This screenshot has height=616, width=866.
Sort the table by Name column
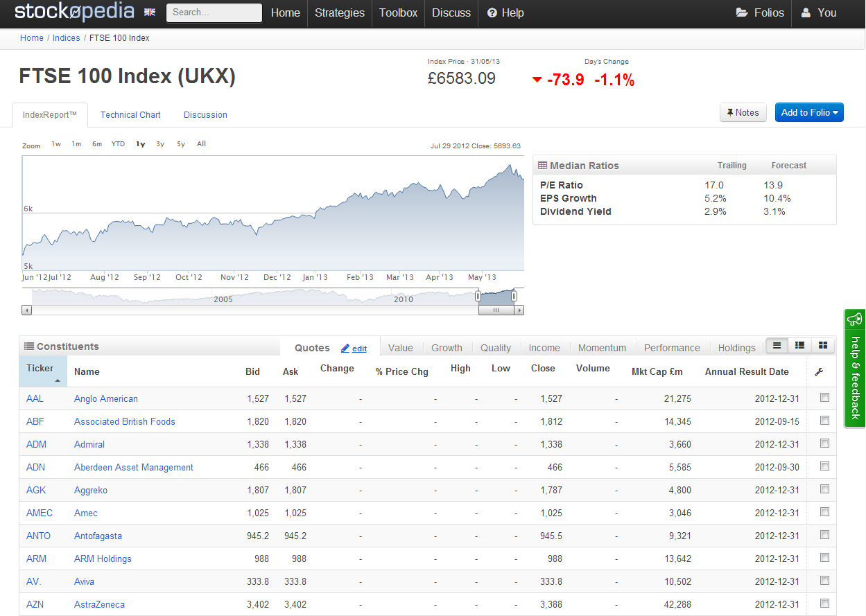(x=87, y=371)
